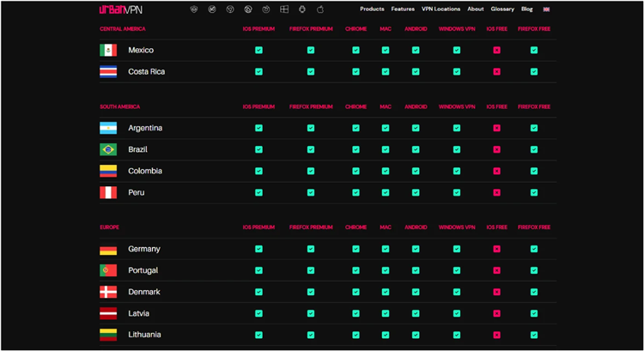Open the UK flag language selector

click(546, 9)
